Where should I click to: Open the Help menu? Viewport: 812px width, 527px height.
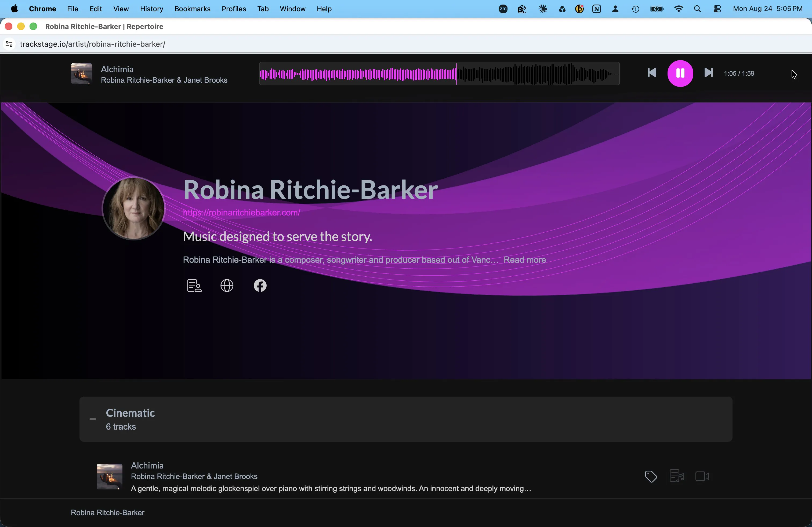click(324, 9)
